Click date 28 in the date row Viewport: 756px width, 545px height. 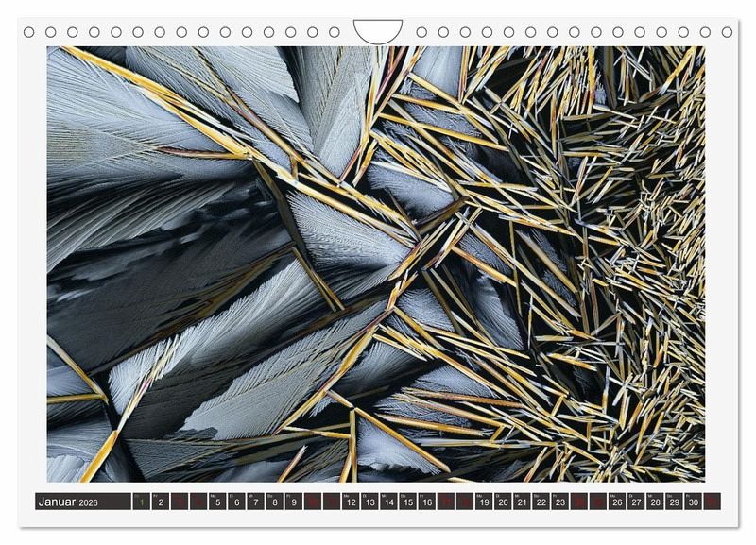click(x=655, y=502)
